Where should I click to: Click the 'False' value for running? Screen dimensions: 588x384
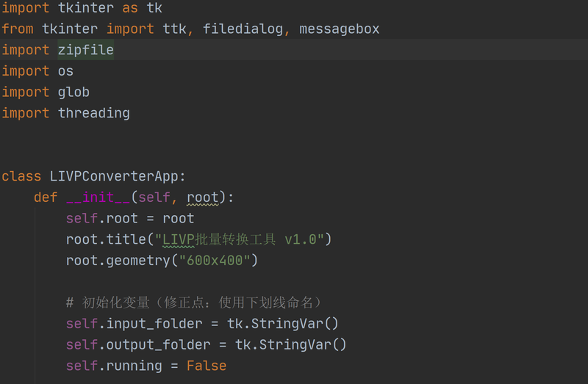pos(207,365)
